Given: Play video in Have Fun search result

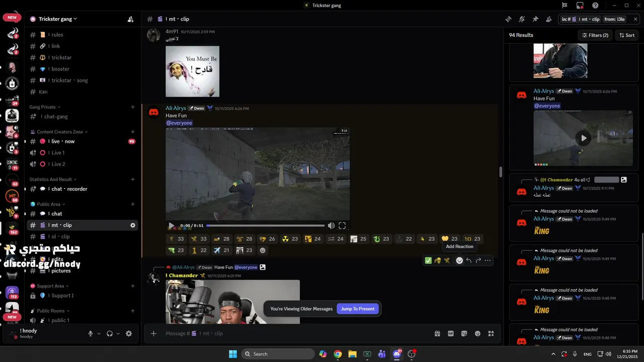Looking at the screenshot, I should [x=583, y=138].
